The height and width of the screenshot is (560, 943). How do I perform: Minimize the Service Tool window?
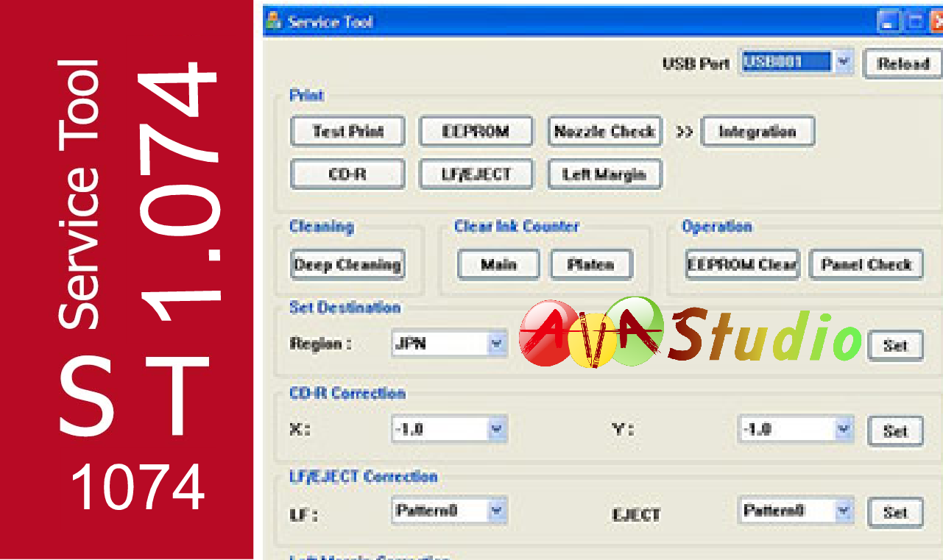pyautogui.click(x=889, y=22)
